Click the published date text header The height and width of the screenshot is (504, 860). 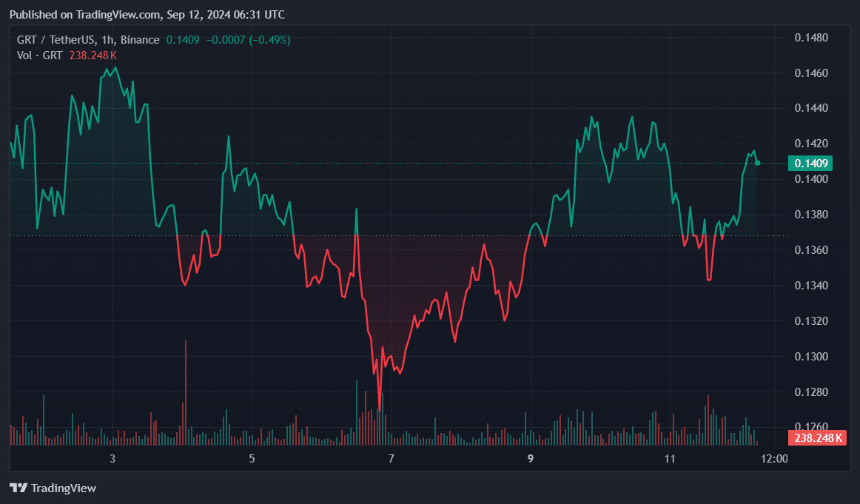147,15
